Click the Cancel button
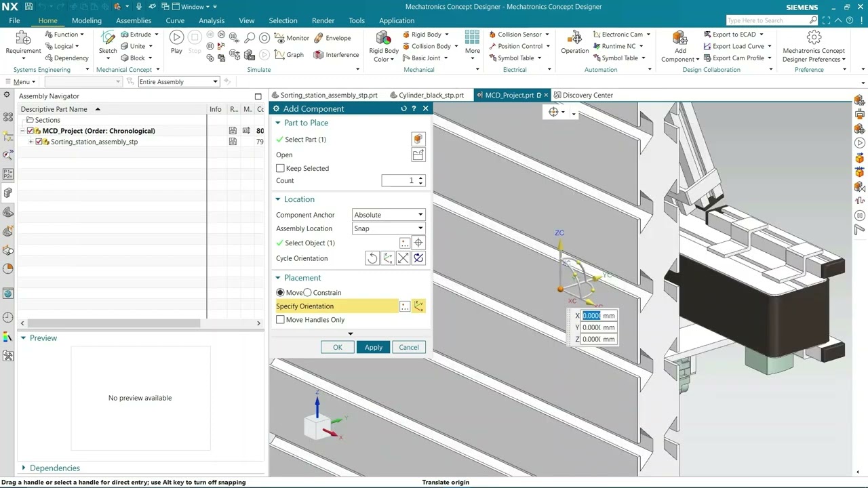The width and height of the screenshot is (868, 488). click(x=409, y=347)
